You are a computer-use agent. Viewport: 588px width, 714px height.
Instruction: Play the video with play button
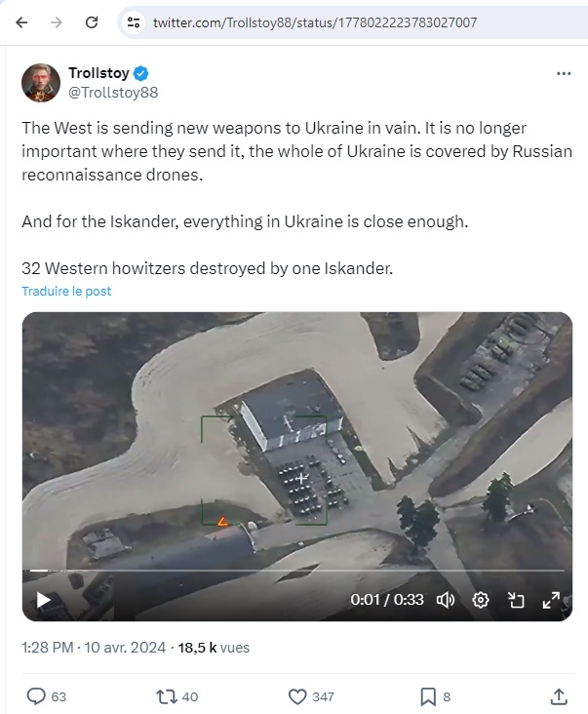coord(44,600)
